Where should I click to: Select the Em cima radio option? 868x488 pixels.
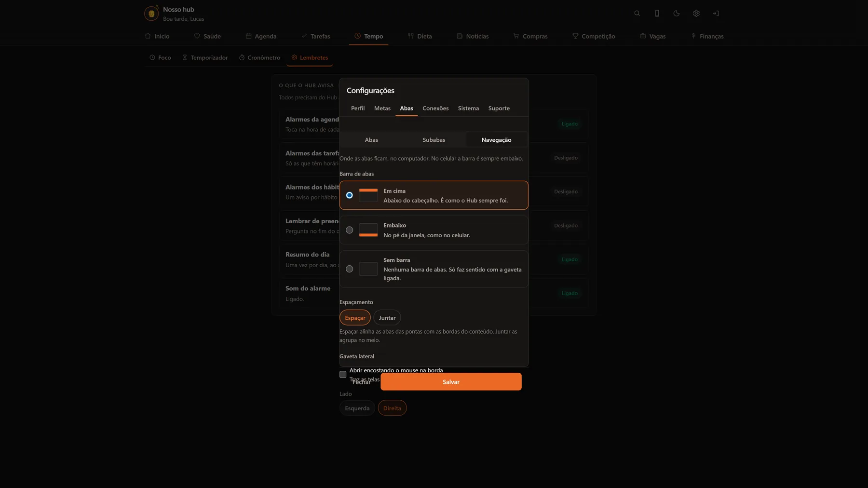click(x=350, y=195)
